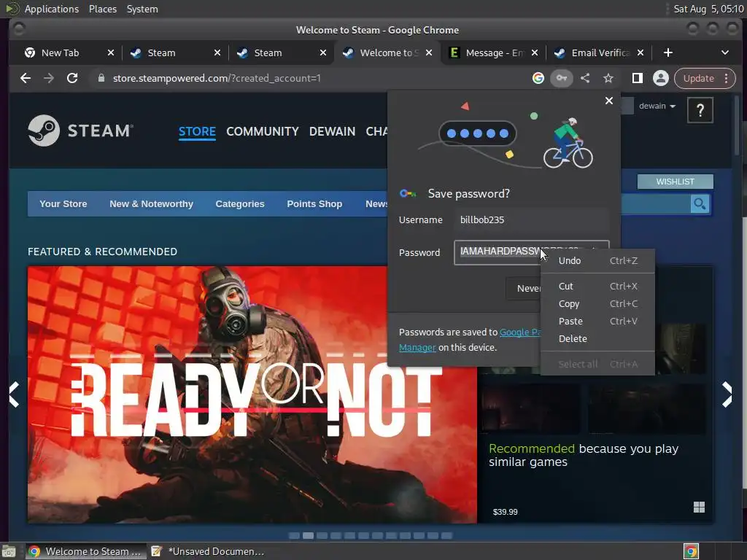Open Steam help question mark icon
Viewport: 747px width, 560px height.
[700, 111]
